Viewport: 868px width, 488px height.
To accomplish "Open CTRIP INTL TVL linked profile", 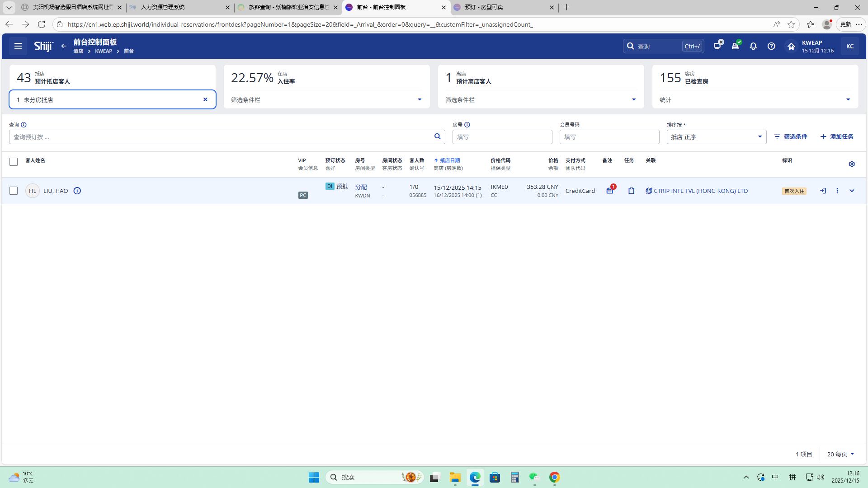I will (x=700, y=191).
